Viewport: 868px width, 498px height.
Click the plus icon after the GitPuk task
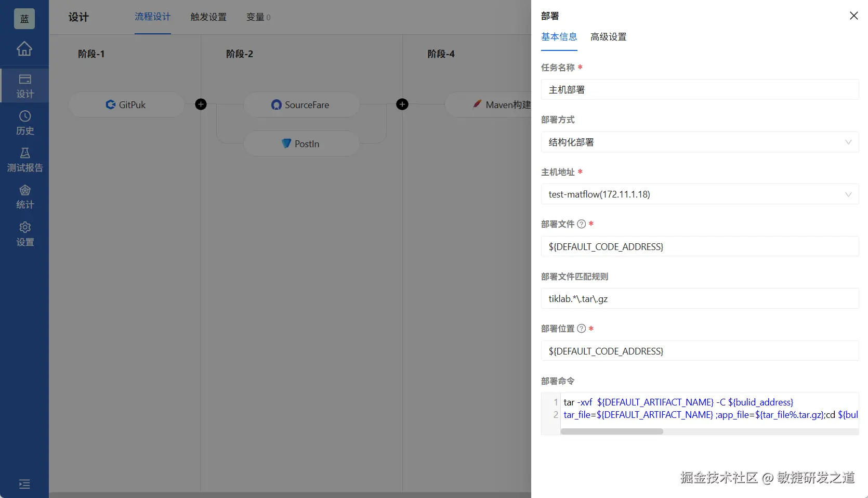point(201,104)
